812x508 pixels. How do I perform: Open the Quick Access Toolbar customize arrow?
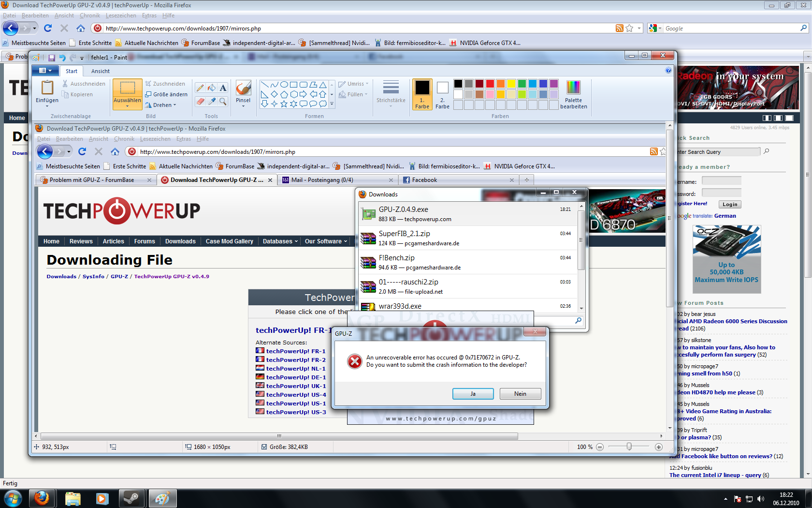(x=82, y=58)
